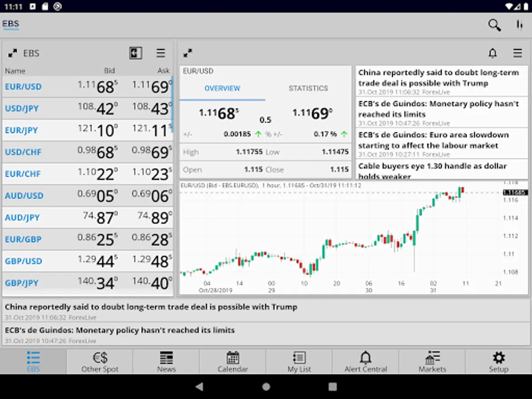
Task: Select the EUR/USD row
Action: 87,86
